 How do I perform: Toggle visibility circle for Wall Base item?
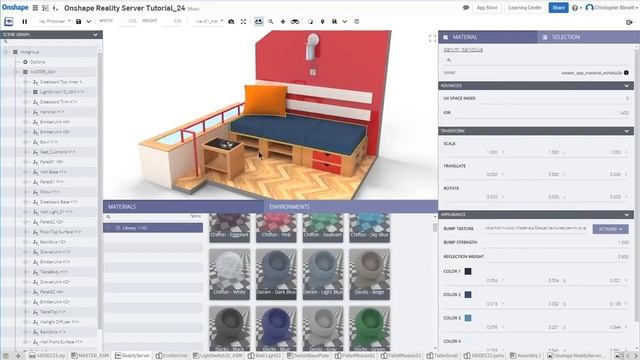pyautogui.click(x=25, y=172)
